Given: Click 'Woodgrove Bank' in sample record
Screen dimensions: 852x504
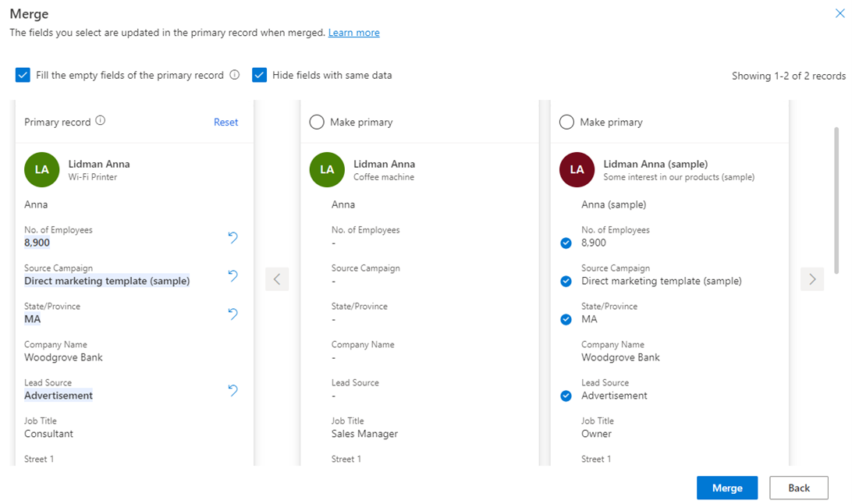Looking at the screenshot, I should coord(620,357).
